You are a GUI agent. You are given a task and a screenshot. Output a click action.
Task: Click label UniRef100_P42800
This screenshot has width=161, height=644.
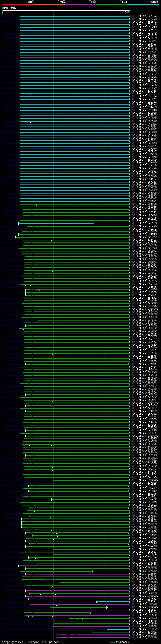(x=144, y=538)
